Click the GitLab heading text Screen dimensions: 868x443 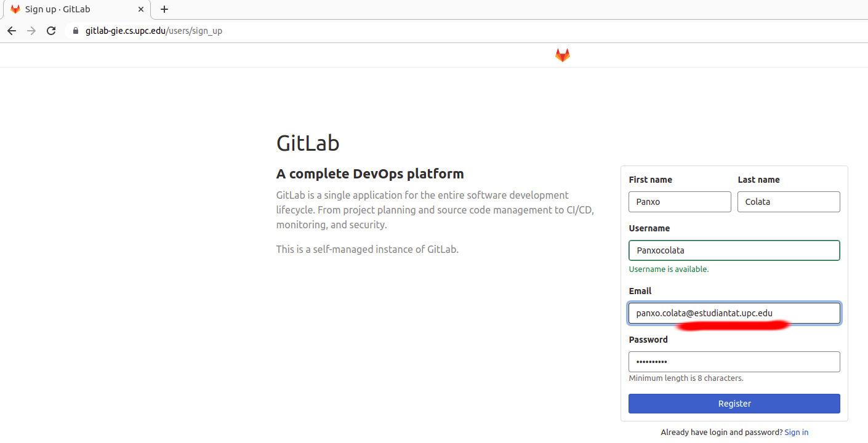click(308, 143)
